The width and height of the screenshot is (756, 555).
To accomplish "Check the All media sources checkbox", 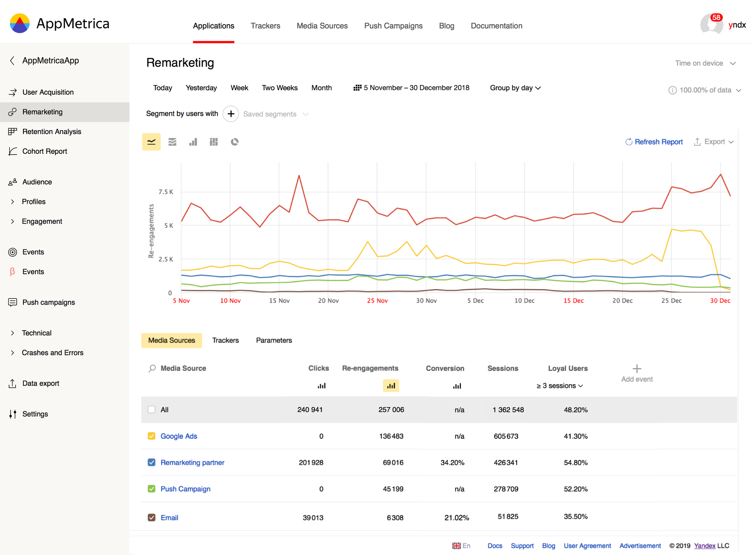I will pos(152,410).
